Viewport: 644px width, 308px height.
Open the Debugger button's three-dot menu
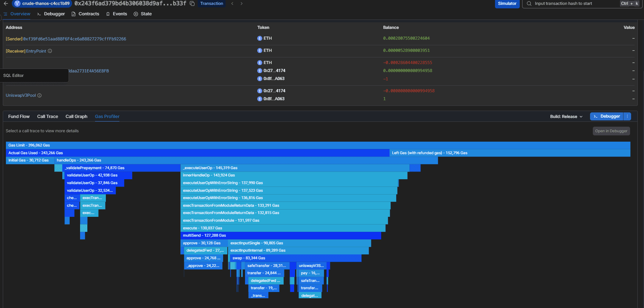[x=627, y=117]
